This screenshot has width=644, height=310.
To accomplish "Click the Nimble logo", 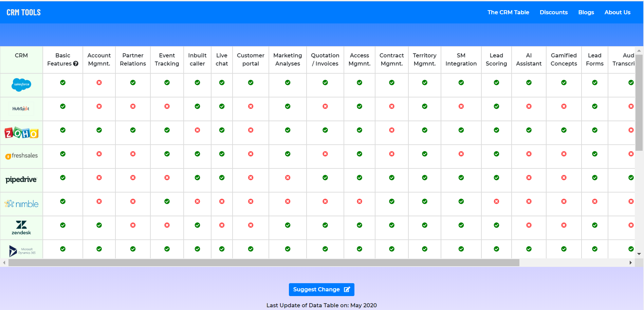I will click(x=21, y=204).
